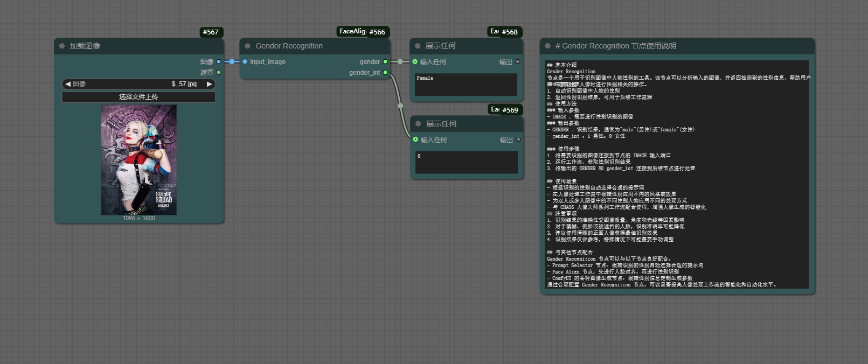This screenshot has width=868, height=364.
Task: Click the Gender Recognition node title
Action: click(x=289, y=46)
